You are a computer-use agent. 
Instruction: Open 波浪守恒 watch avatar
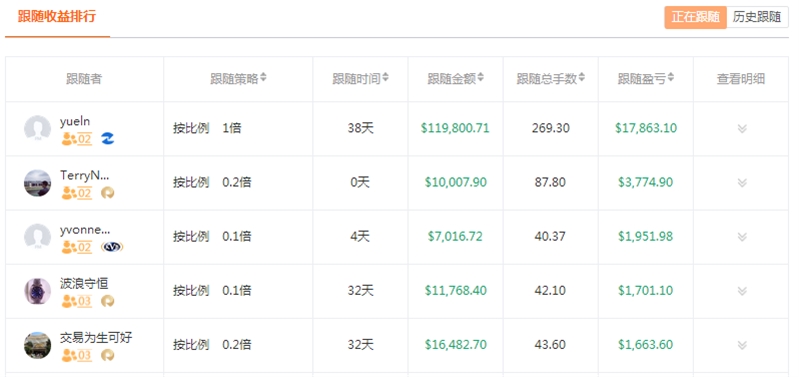pos(37,291)
